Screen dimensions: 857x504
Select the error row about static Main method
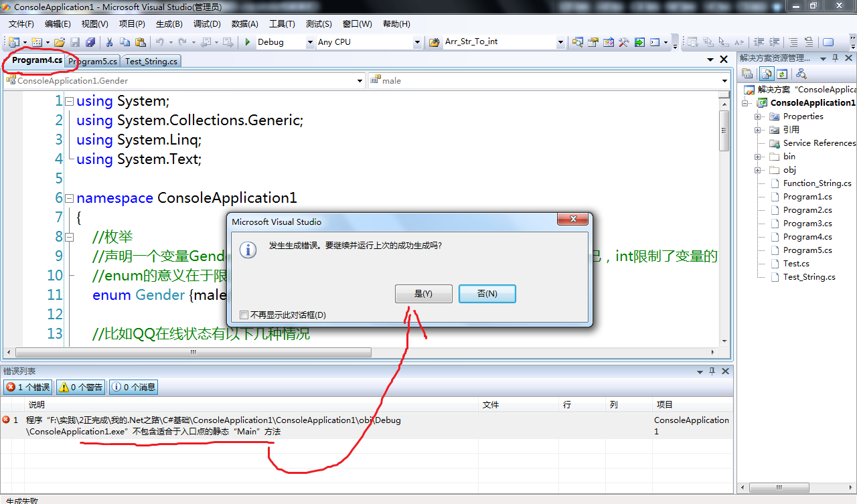(x=366, y=426)
